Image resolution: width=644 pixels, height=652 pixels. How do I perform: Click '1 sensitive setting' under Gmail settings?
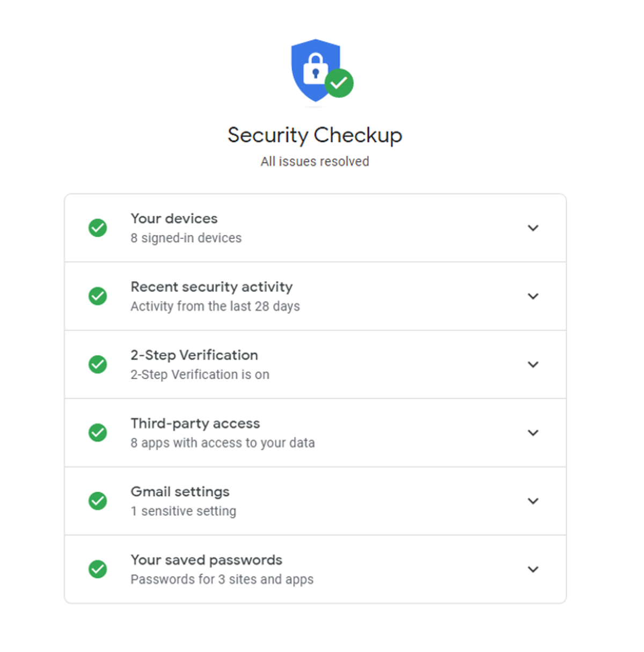(x=183, y=511)
